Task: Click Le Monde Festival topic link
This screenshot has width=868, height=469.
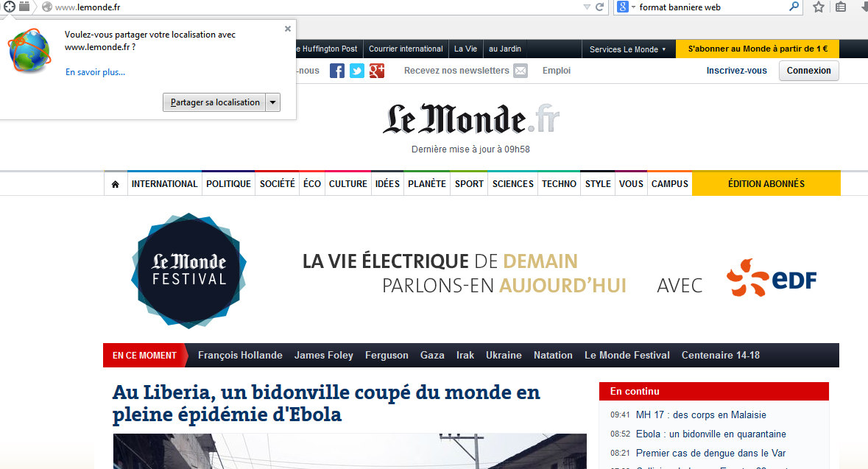Action: pos(627,356)
